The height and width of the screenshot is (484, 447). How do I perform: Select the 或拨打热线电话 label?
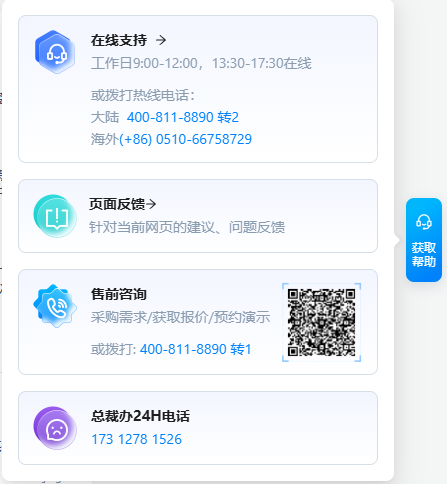click(143, 95)
